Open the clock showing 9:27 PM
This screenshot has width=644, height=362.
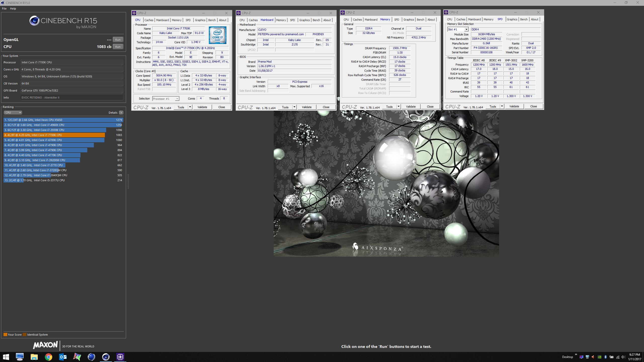pyautogui.click(x=635, y=357)
